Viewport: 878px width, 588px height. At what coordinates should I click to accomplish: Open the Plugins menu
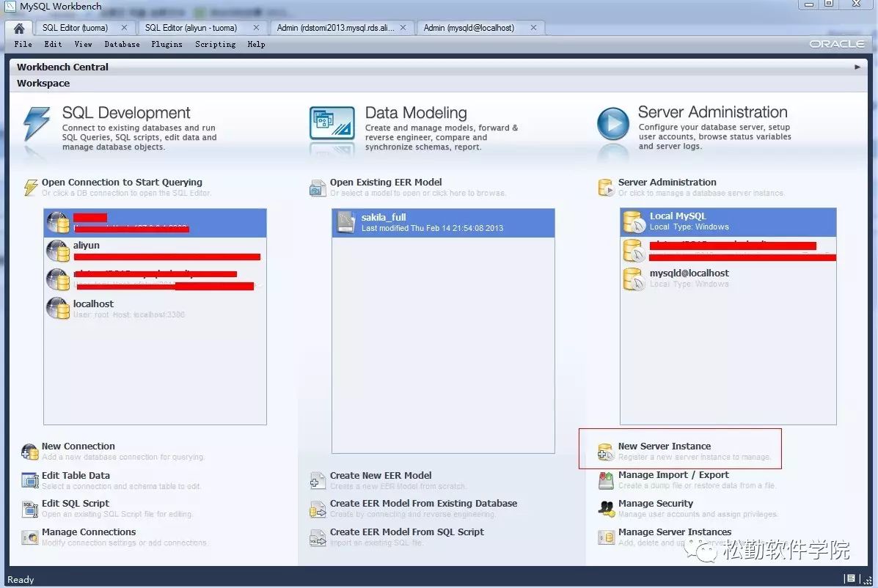[167, 44]
